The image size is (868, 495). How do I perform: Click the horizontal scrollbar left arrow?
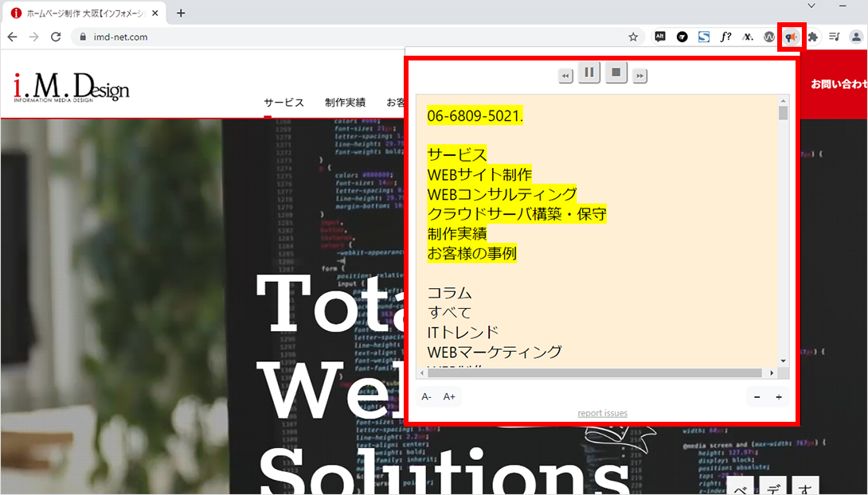coord(422,372)
